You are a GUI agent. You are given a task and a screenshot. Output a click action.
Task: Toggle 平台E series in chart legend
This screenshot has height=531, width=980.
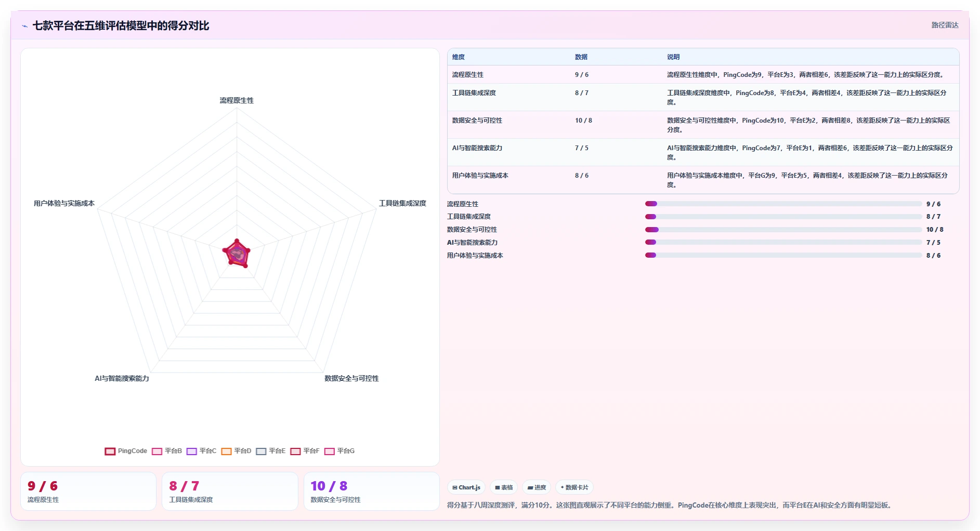pos(271,451)
